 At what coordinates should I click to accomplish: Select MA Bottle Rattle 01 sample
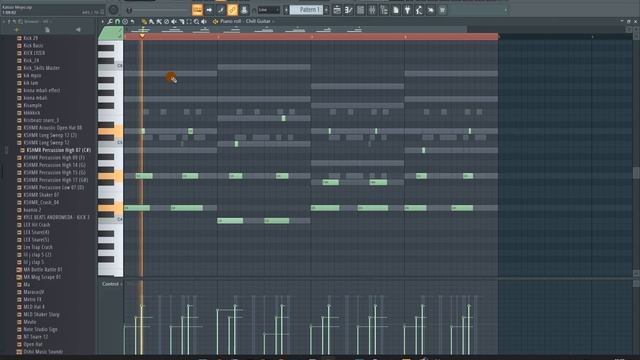tap(42, 269)
